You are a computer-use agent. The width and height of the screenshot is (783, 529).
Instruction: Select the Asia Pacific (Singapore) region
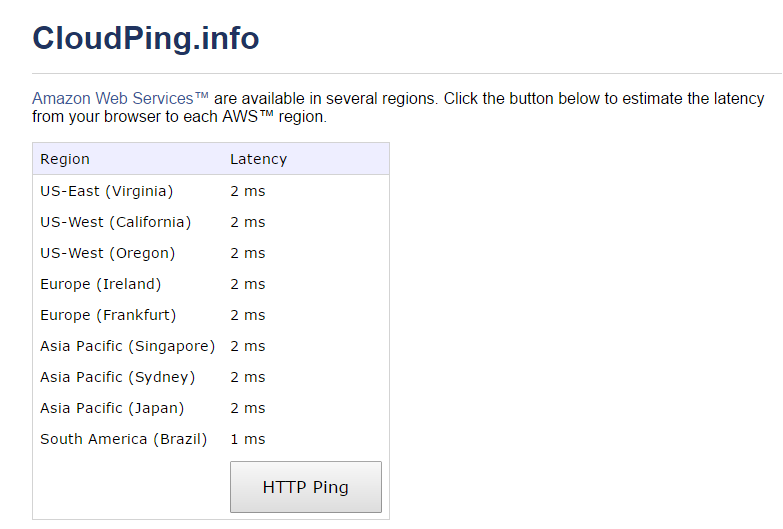[x=127, y=346]
